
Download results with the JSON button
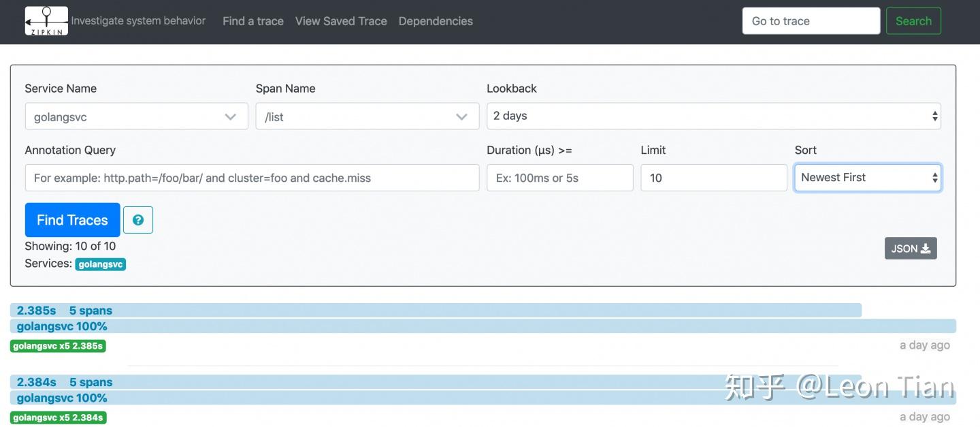tap(911, 249)
